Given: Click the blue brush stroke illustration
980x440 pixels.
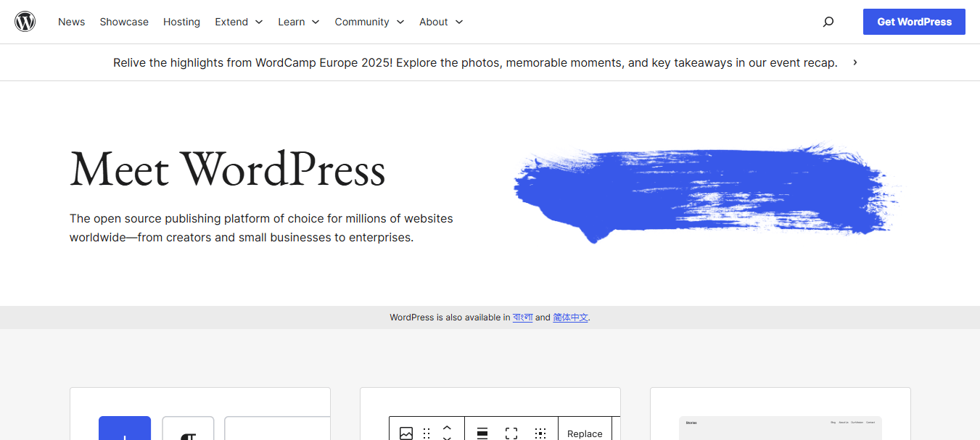Looking at the screenshot, I should (707, 192).
